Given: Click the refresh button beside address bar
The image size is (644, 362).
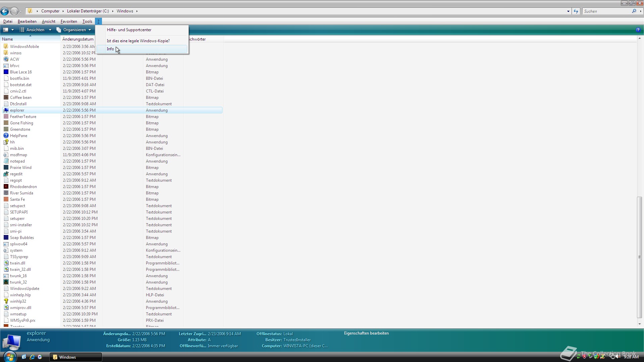Looking at the screenshot, I should [x=576, y=11].
